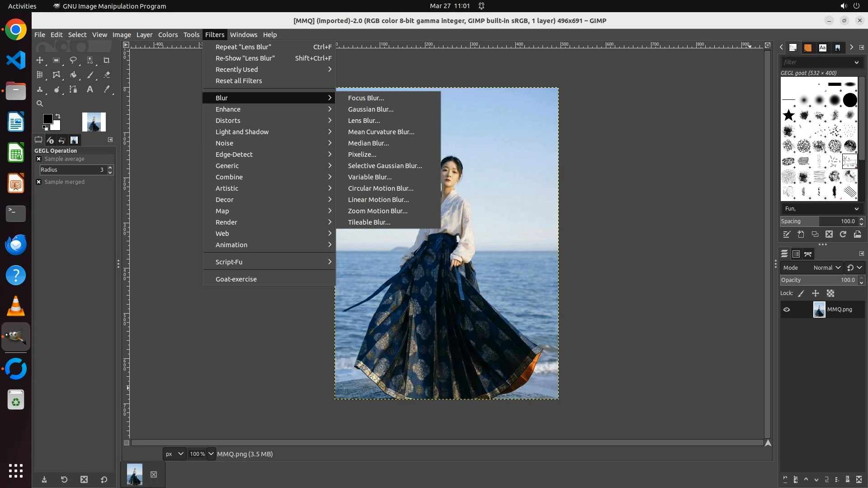
Task: Choose the Paintbrush tool
Action: [x=90, y=75]
